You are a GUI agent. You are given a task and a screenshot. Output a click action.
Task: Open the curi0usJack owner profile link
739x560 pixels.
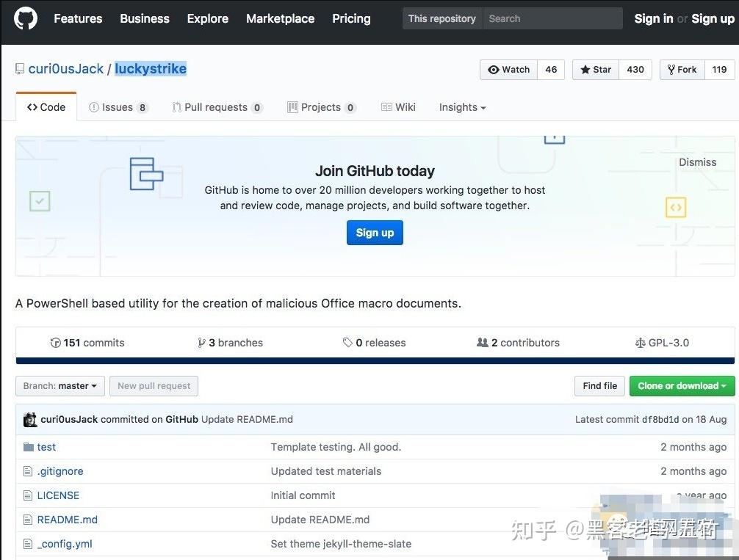[65, 69]
